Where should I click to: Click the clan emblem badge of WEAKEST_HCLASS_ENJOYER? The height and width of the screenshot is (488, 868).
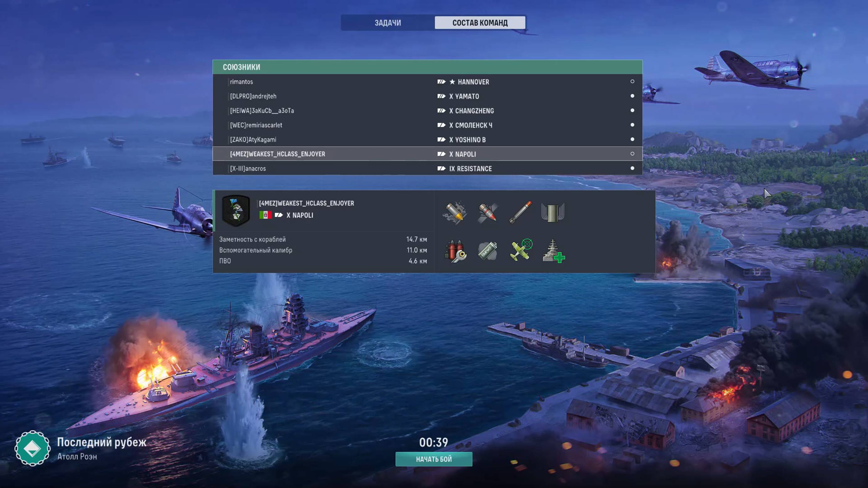coord(236,211)
